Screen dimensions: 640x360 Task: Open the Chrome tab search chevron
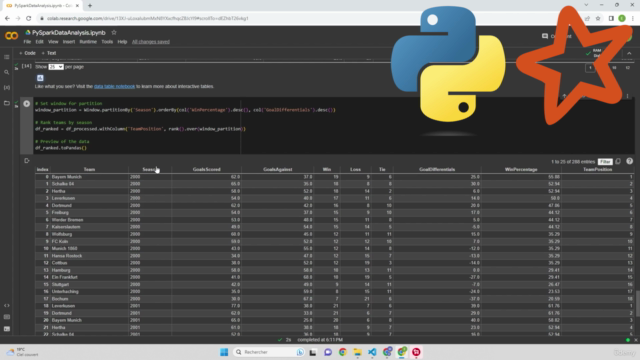click(x=586, y=5)
